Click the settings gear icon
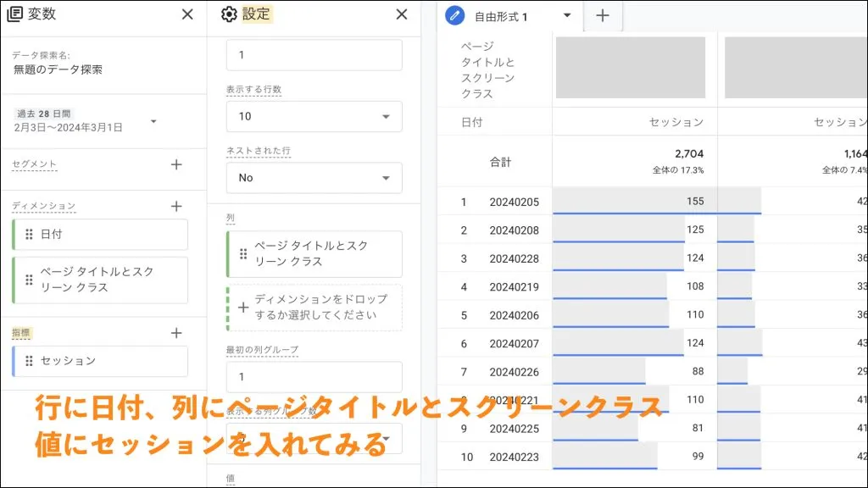 click(229, 14)
